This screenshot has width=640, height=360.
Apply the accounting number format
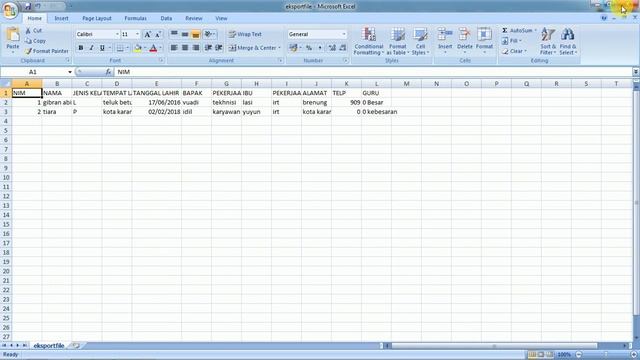tap(293, 48)
